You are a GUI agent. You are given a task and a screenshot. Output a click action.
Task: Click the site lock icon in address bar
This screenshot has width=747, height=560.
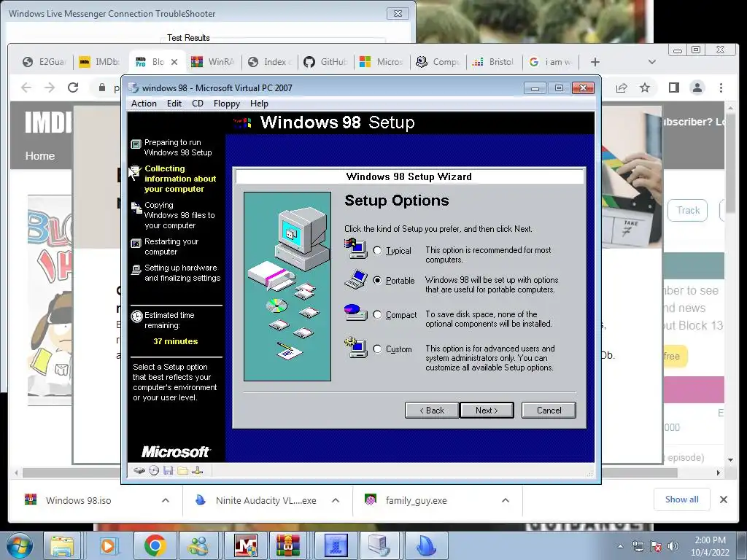(x=101, y=87)
